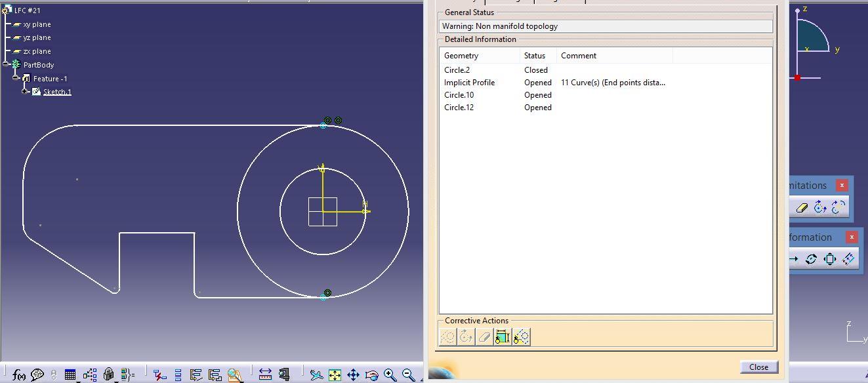Viewport: 868px width, 383px height.
Task: Select the xy plane in tree
Action: (37, 24)
